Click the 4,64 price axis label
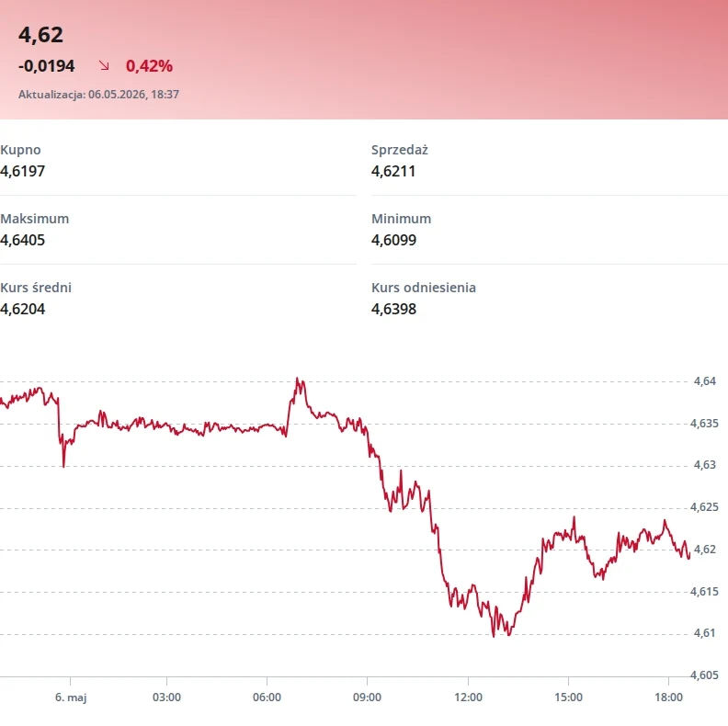728x726 pixels. [x=705, y=381]
